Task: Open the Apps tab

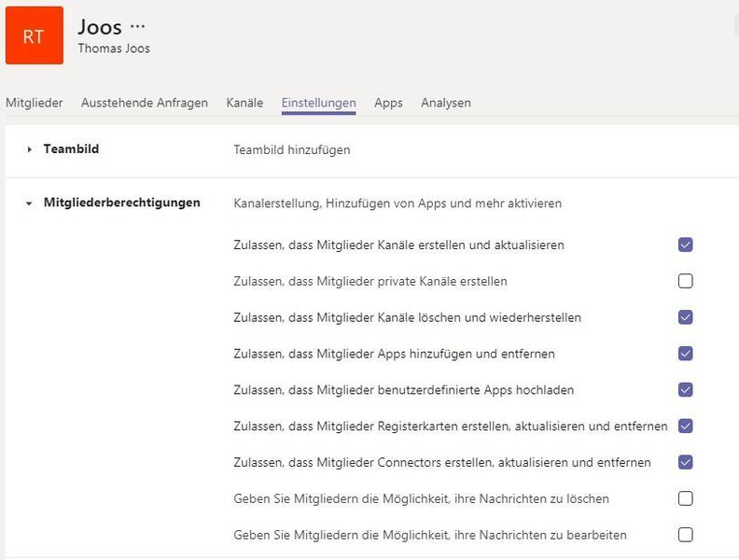Action: pyautogui.click(x=388, y=103)
